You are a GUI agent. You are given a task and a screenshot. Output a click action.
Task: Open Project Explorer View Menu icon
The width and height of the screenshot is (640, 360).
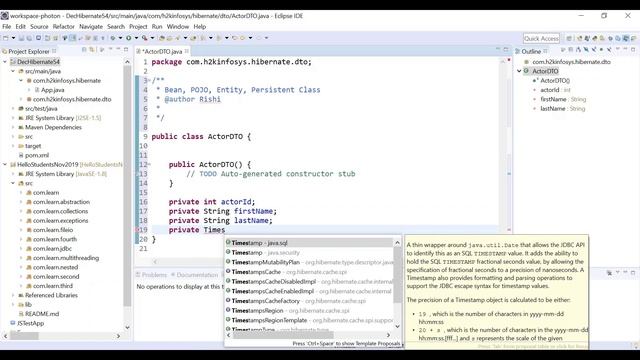tap(110, 49)
